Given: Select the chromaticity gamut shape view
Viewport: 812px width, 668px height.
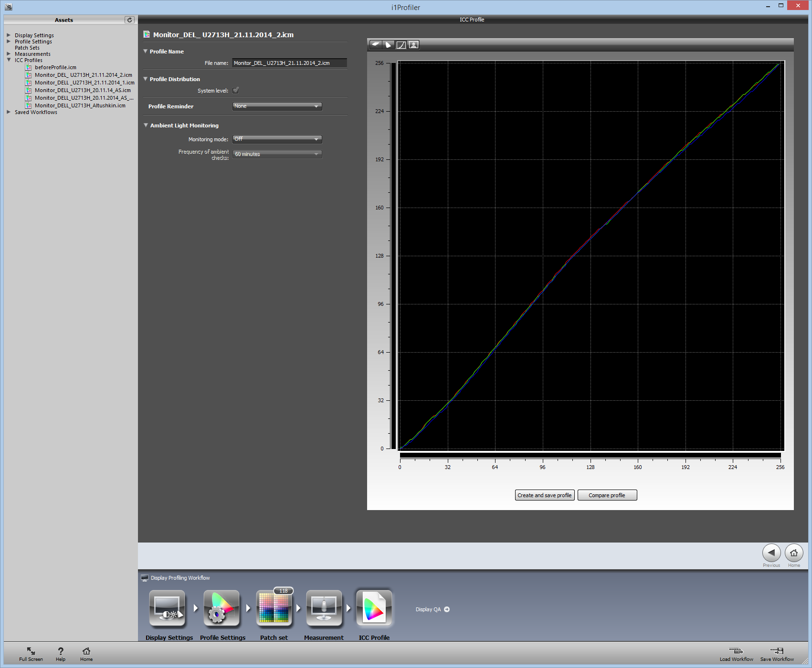Looking at the screenshot, I should (x=389, y=45).
